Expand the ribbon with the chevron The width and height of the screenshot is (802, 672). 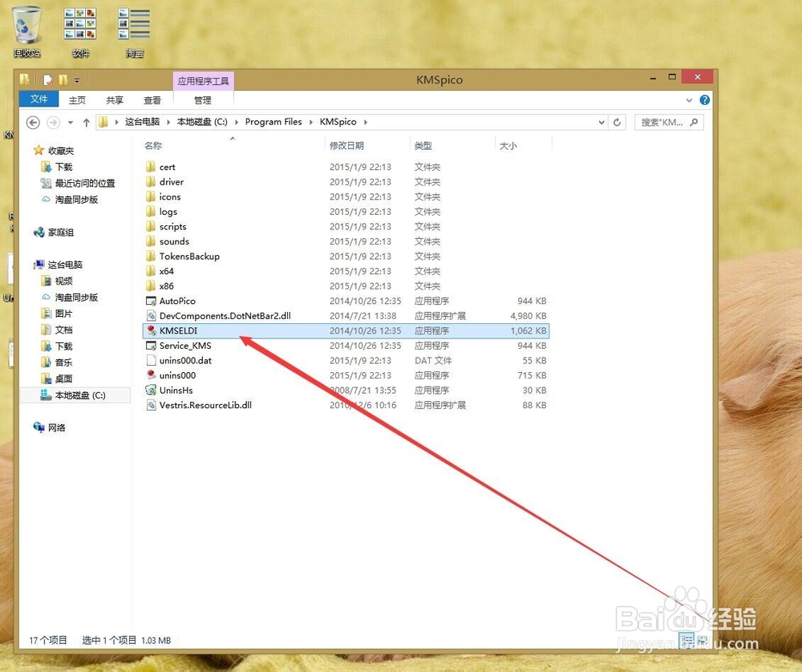point(689,100)
